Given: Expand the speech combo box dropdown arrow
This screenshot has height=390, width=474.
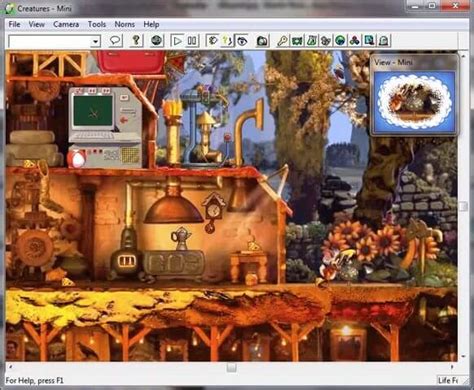Looking at the screenshot, I should pos(95,41).
